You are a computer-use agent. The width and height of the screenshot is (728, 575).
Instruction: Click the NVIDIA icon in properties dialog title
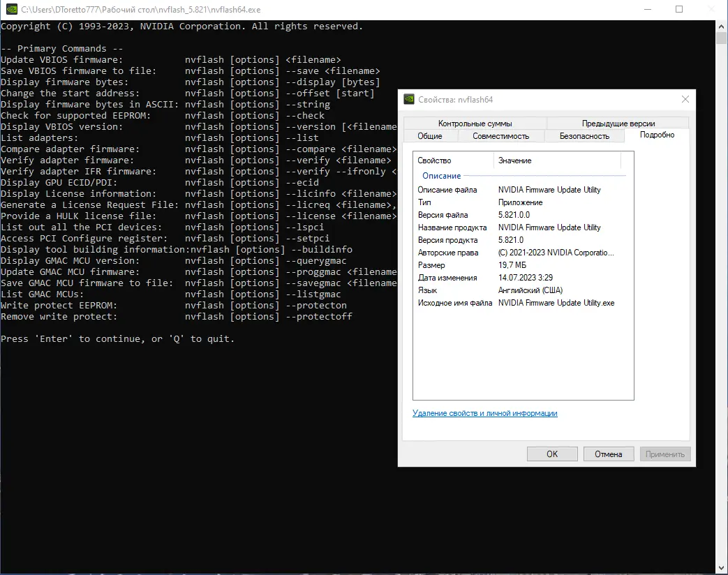pyautogui.click(x=409, y=99)
